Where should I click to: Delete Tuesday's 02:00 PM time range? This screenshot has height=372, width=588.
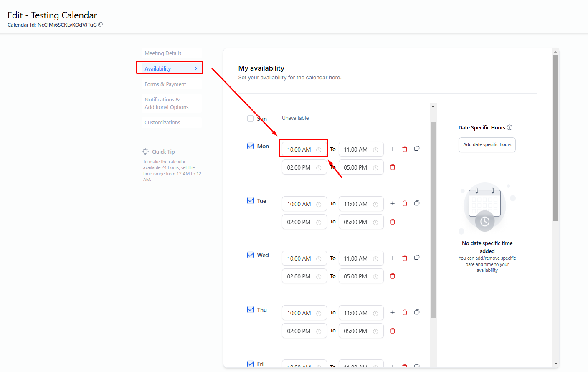click(x=393, y=222)
